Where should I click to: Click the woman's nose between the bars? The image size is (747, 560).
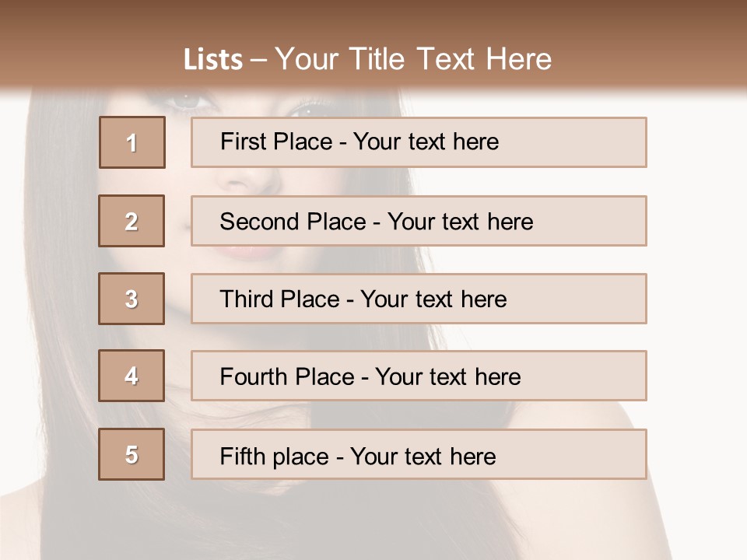(249, 180)
